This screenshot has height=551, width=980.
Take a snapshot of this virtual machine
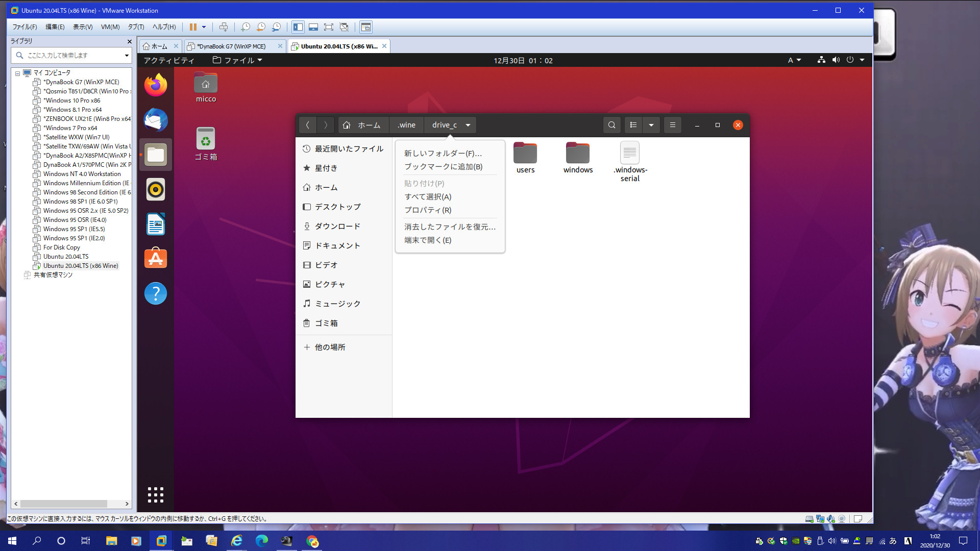246,27
